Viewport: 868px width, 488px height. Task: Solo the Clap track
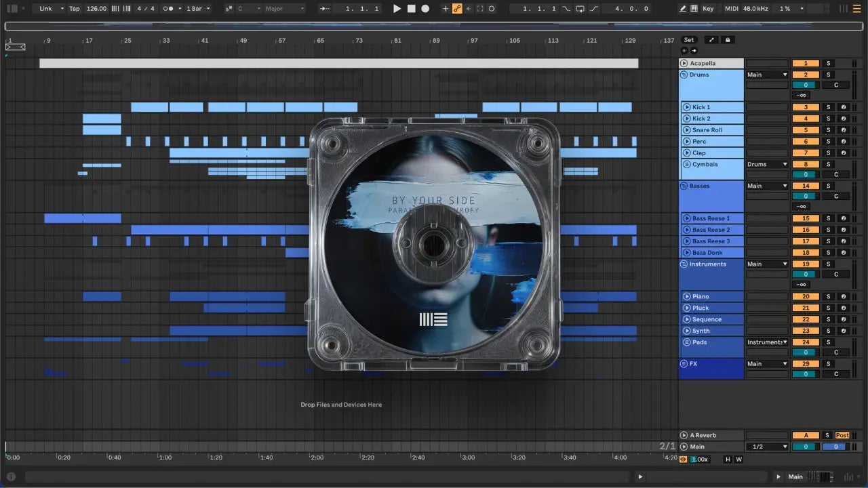click(828, 153)
